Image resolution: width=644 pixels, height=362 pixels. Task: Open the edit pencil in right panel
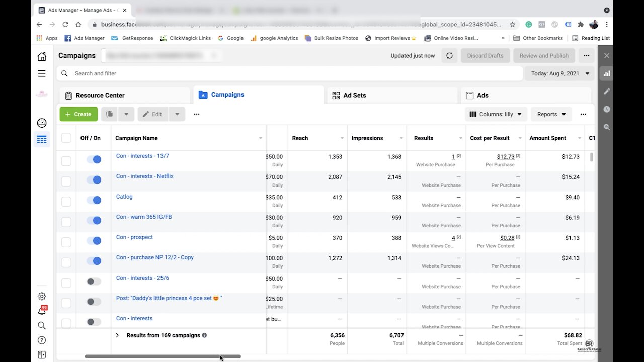coord(606,92)
